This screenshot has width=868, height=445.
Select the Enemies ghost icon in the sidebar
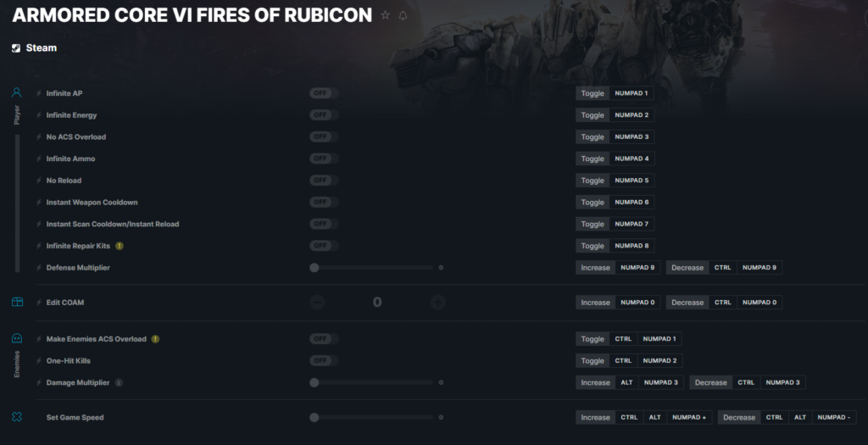(x=17, y=338)
